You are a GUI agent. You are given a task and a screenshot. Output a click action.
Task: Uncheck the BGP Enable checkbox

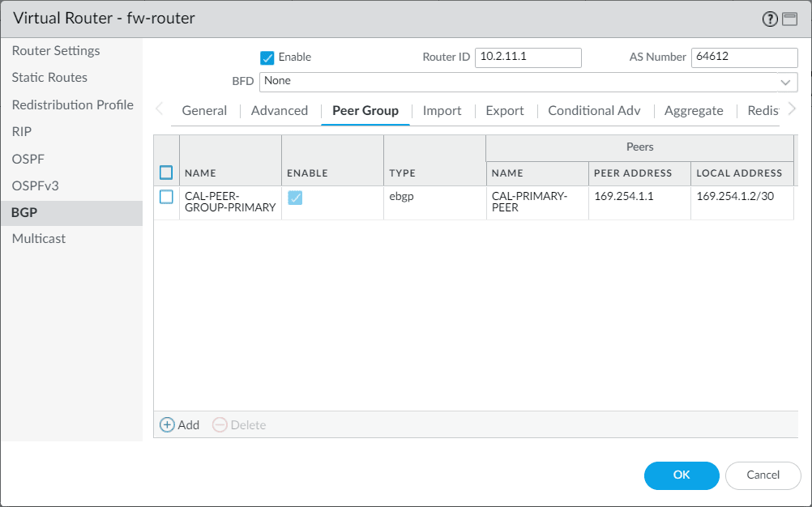coord(267,58)
